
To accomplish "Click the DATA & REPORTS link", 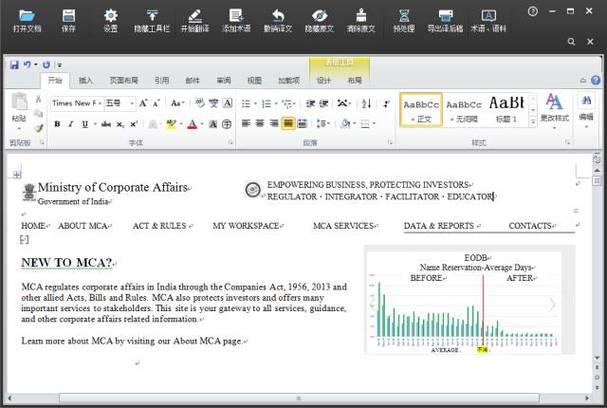I will (x=439, y=226).
